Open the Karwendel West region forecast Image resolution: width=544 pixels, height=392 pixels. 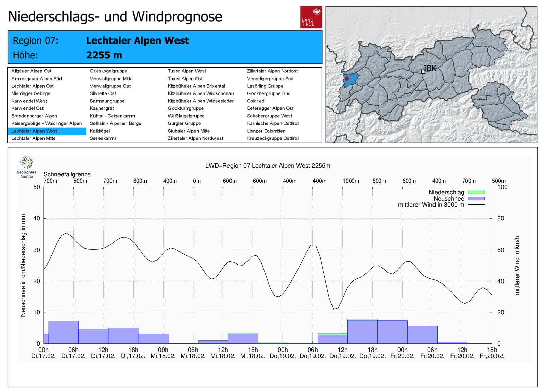(x=29, y=101)
